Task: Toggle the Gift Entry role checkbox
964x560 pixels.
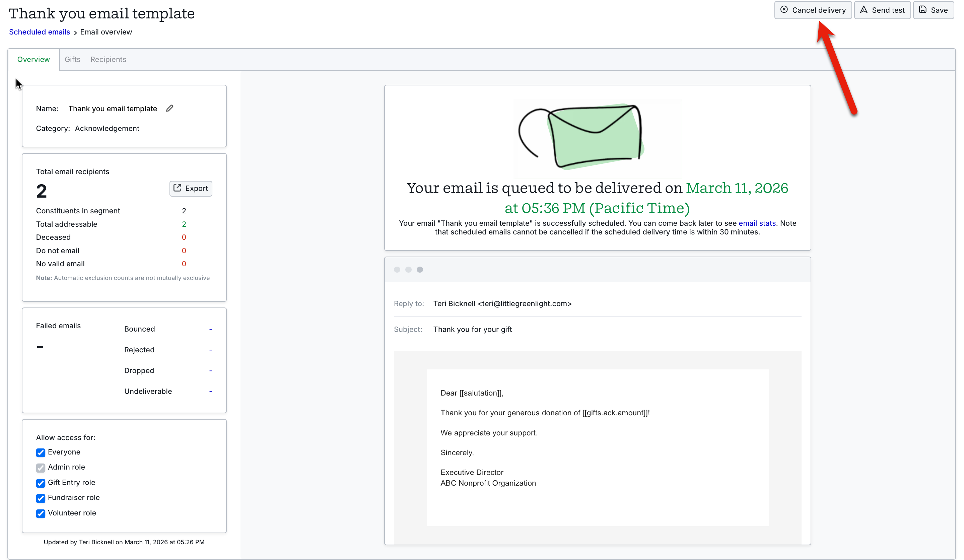Action: coord(41,483)
